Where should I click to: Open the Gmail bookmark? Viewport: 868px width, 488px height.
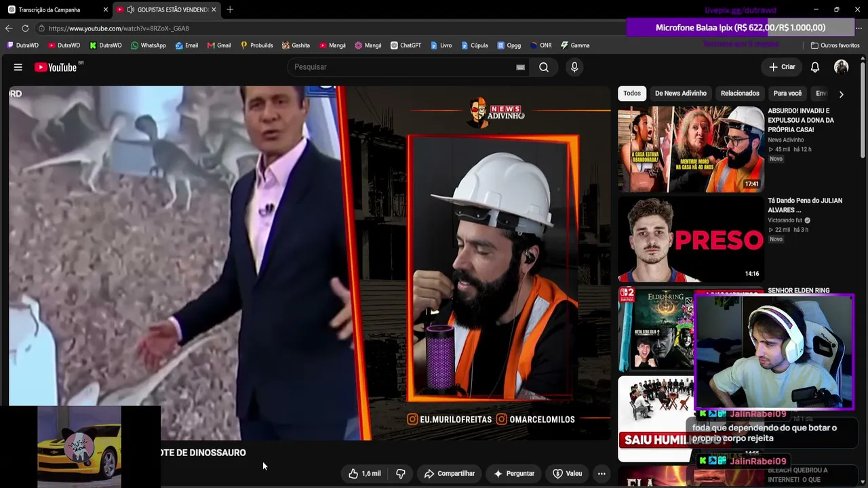pyautogui.click(x=219, y=45)
